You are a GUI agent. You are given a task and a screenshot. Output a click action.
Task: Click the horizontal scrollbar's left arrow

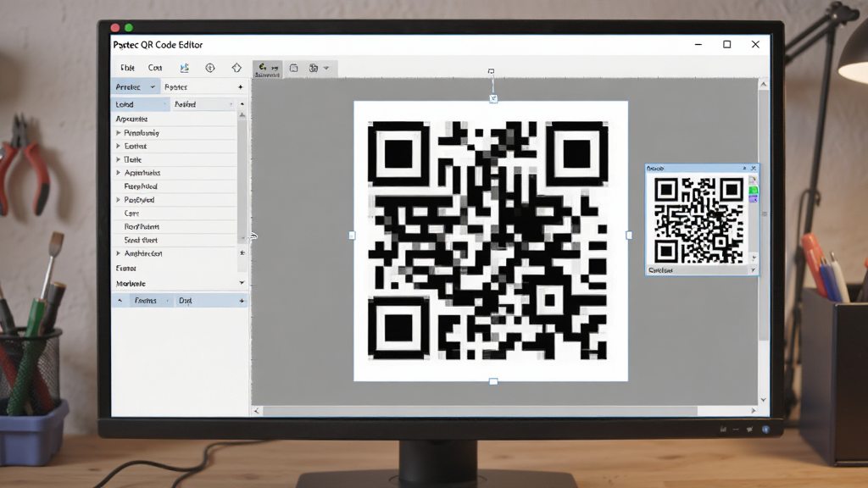pos(256,411)
